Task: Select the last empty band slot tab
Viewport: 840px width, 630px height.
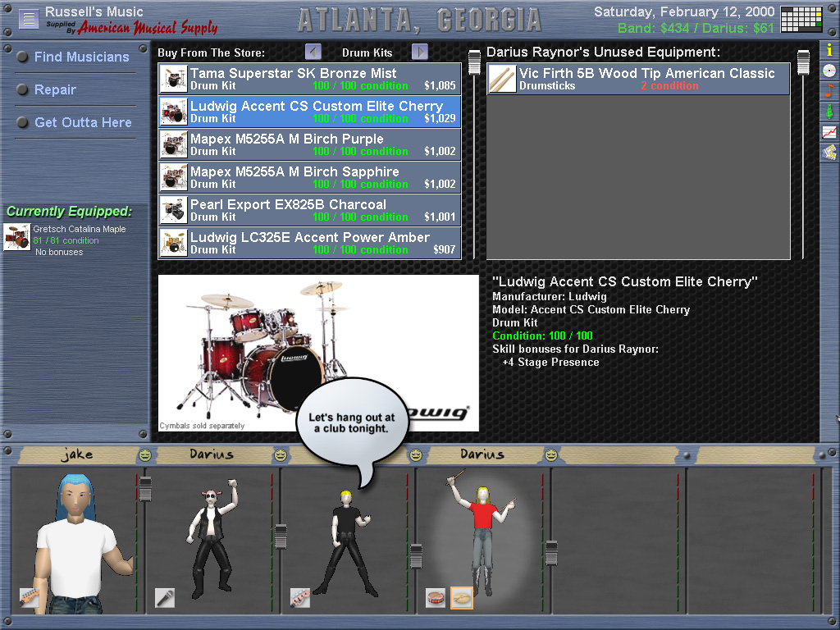Action: pos(756,454)
